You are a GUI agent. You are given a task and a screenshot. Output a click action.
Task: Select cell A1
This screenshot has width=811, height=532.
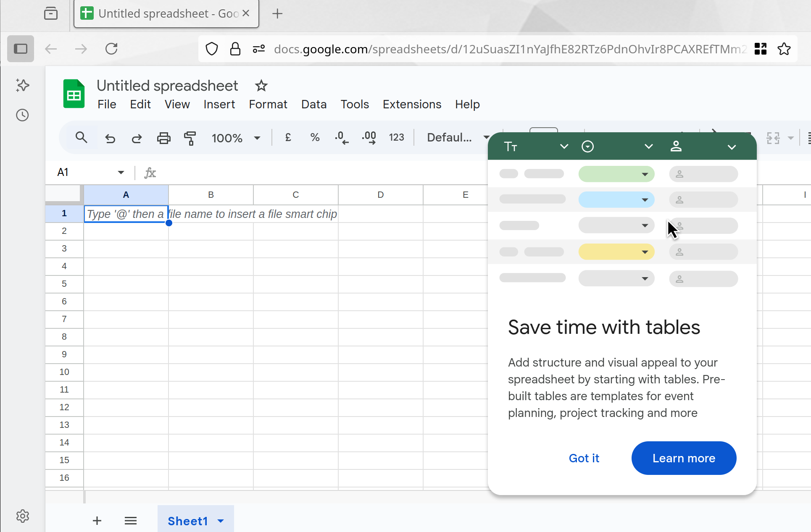click(x=126, y=214)
